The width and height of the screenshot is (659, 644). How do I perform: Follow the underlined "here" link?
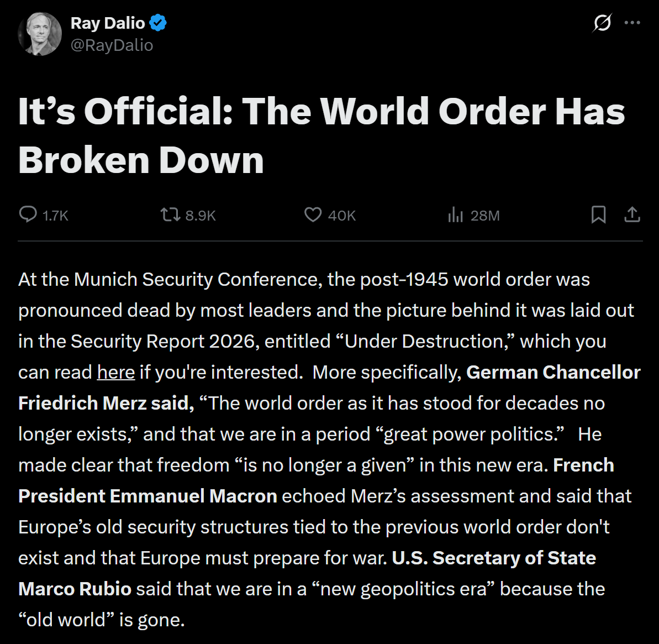116,373
